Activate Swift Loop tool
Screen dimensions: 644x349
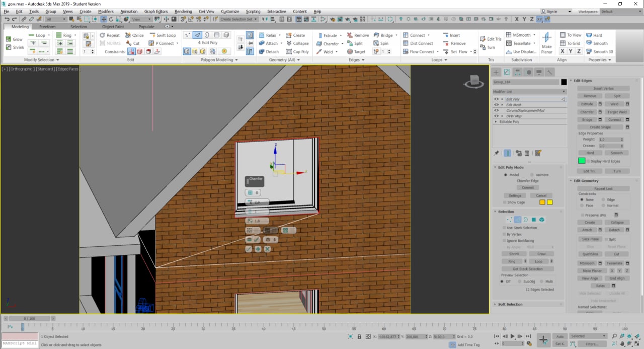[x=163, y=35]
